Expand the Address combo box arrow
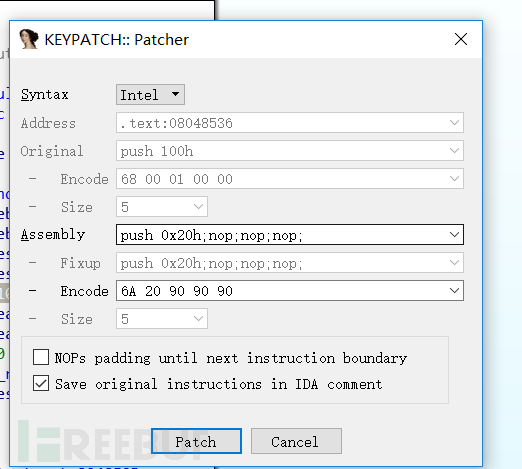The image size is (522, 469). [454, 123]
